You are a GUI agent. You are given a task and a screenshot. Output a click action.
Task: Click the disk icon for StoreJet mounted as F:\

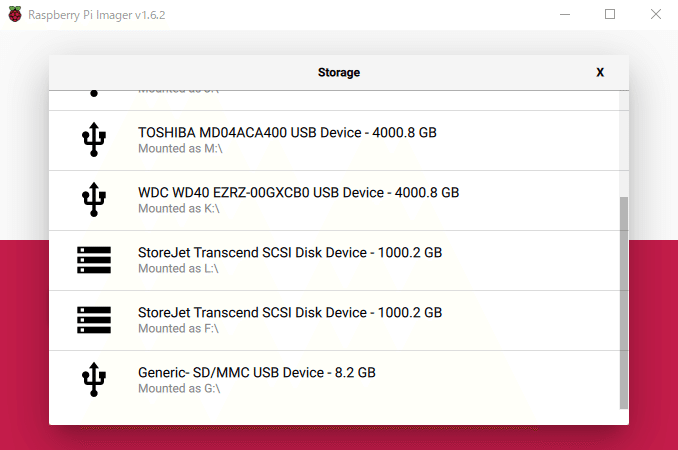(x=94, y=320)
